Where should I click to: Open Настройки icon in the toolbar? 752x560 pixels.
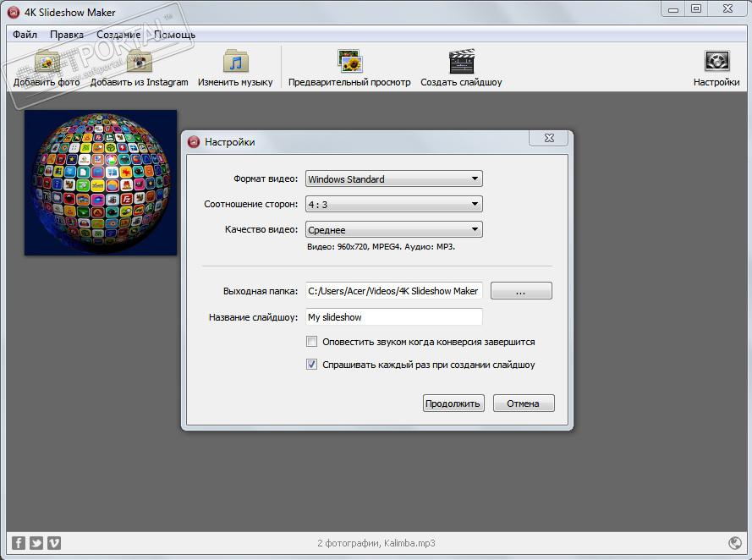(x=716, y=62)
